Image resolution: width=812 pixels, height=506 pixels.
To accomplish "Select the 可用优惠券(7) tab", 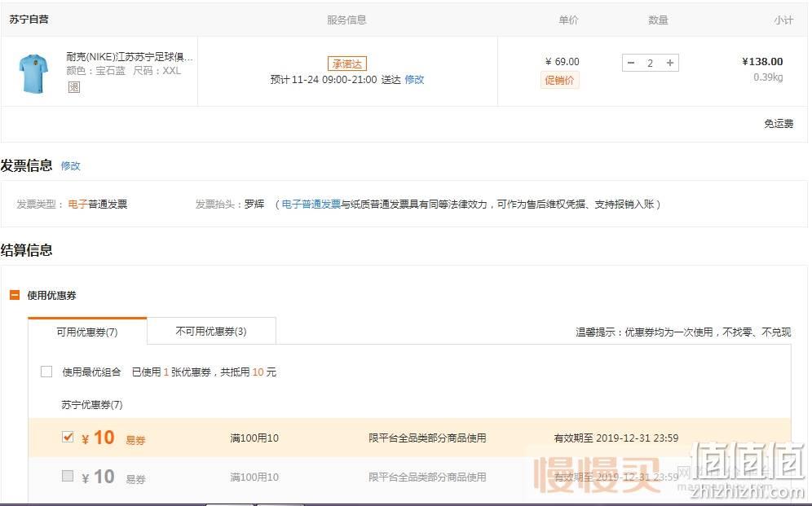I will coord(87,332).
